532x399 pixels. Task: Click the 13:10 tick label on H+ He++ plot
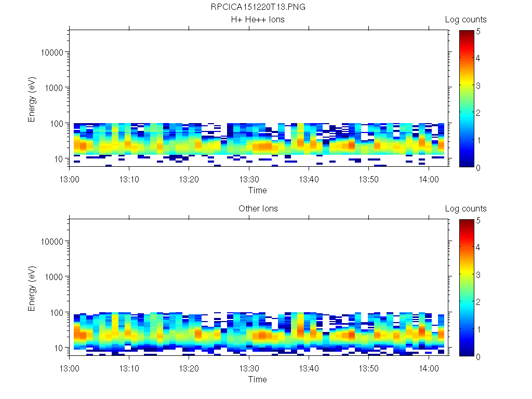coord(129,179)
